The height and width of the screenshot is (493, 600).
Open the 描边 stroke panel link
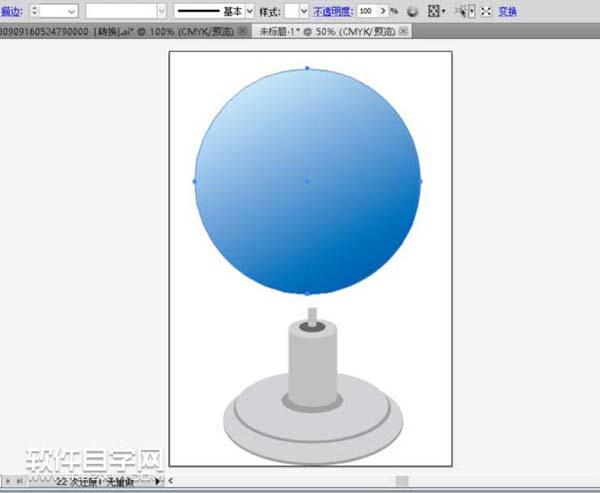11,11
